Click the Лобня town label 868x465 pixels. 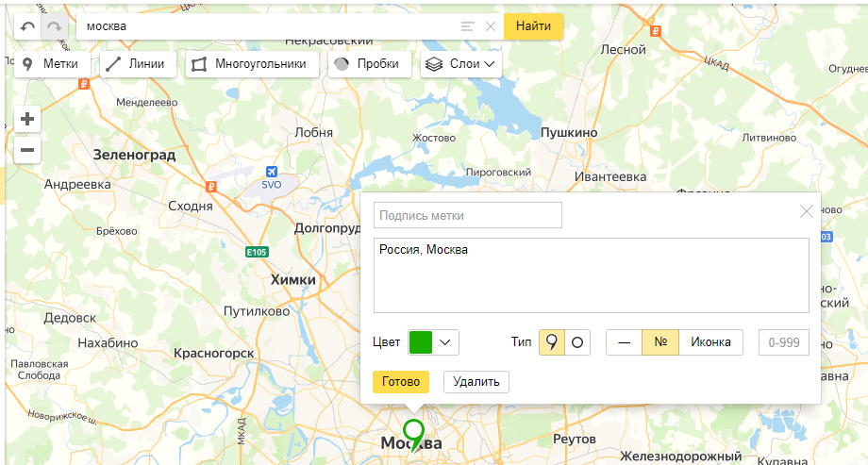[x=314, y=133]
